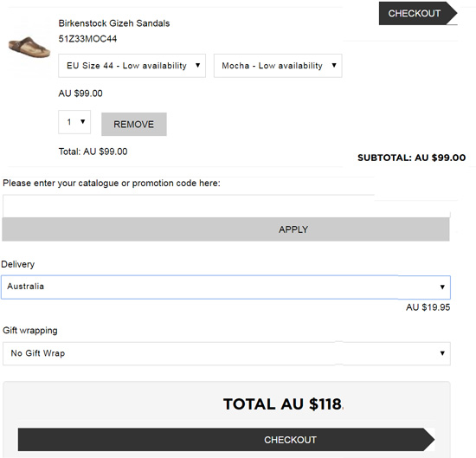Open the Delivery country dropdown set to Australia
Viewport: 476px width, 458px height.
(x=226, y=287)
